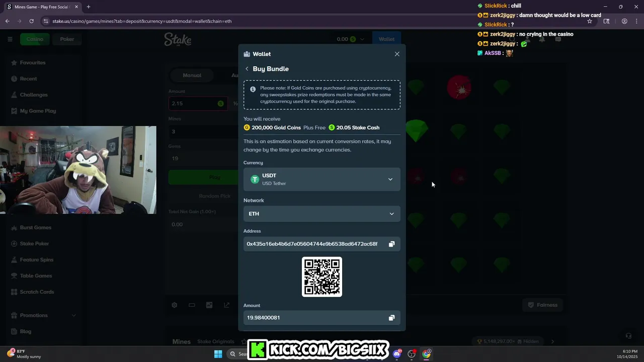
Task: Close the Wallet dialog
Action: click(397, 54)
